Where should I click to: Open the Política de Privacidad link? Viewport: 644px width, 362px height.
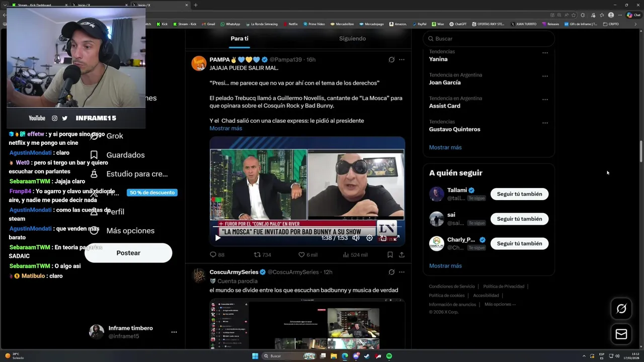click(504, 287)
